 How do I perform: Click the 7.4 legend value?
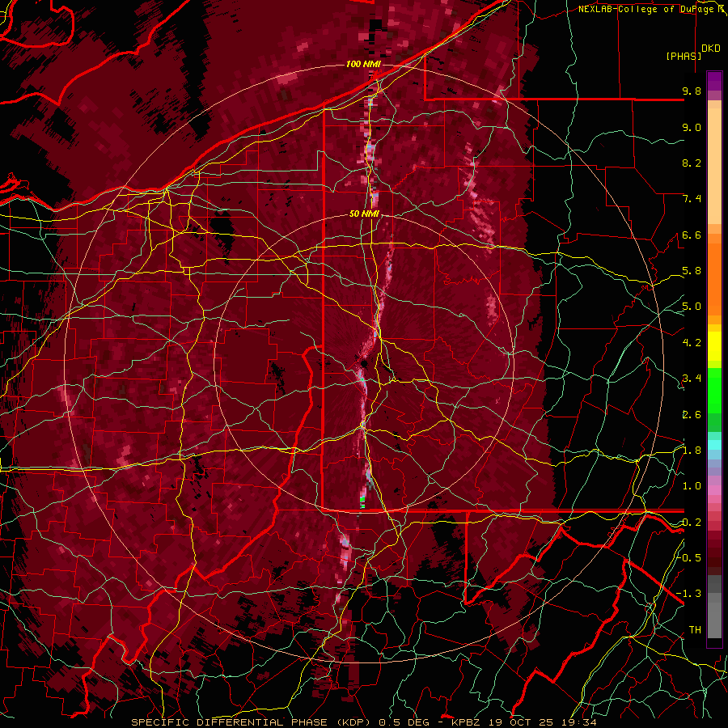pyautogui.click(x=692, y=199)
